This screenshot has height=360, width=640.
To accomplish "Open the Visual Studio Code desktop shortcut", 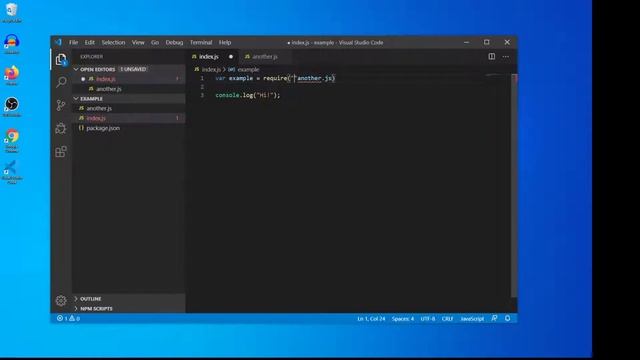I will click(11, 172).
